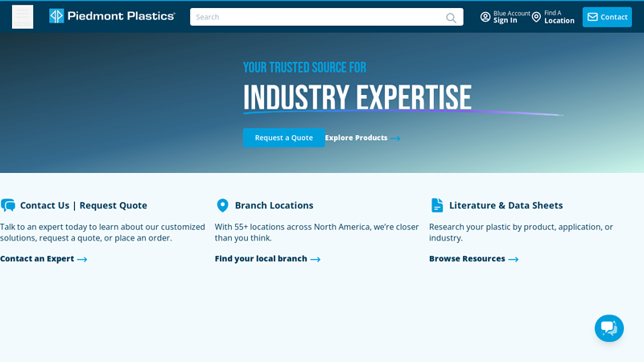Follow the Browse Resources link
This screenshot has height=362, width=644.
tap(473, 258)
